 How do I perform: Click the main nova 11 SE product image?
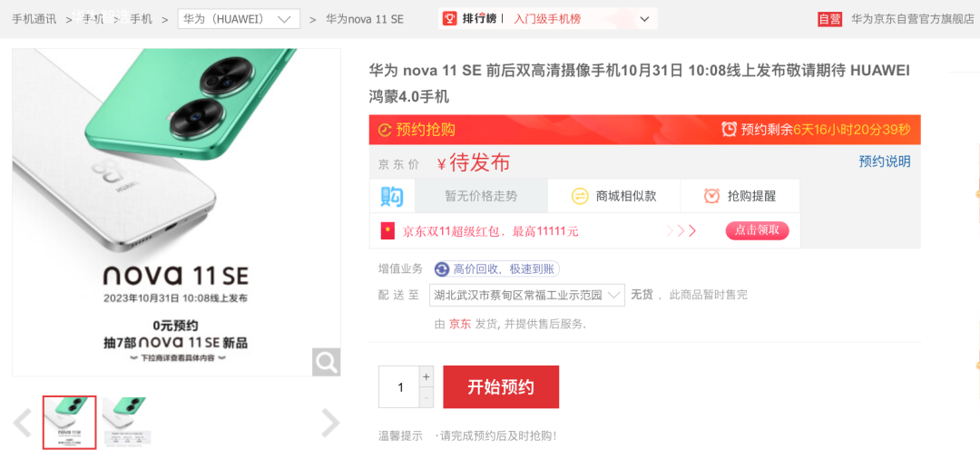pos(176,212)
